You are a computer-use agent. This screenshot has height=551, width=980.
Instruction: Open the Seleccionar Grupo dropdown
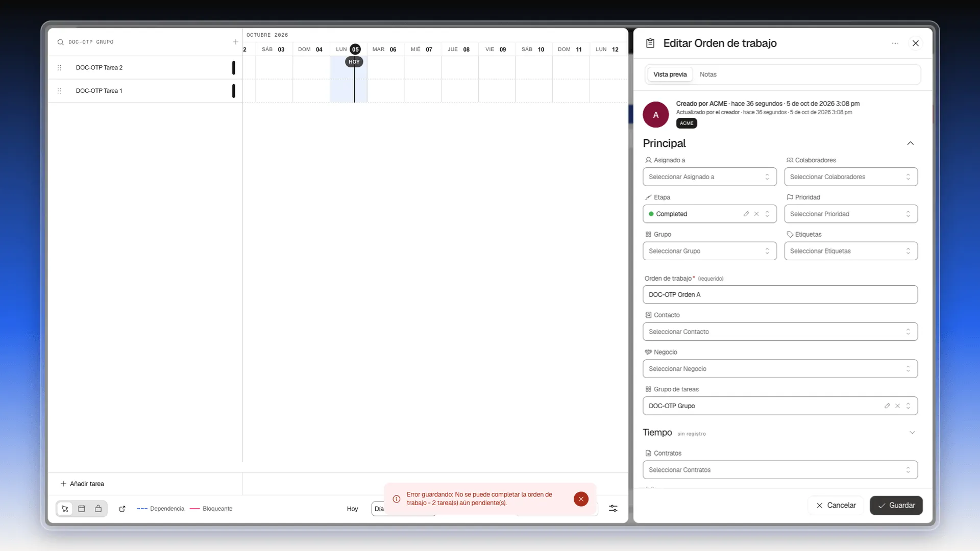click(709, 251)
